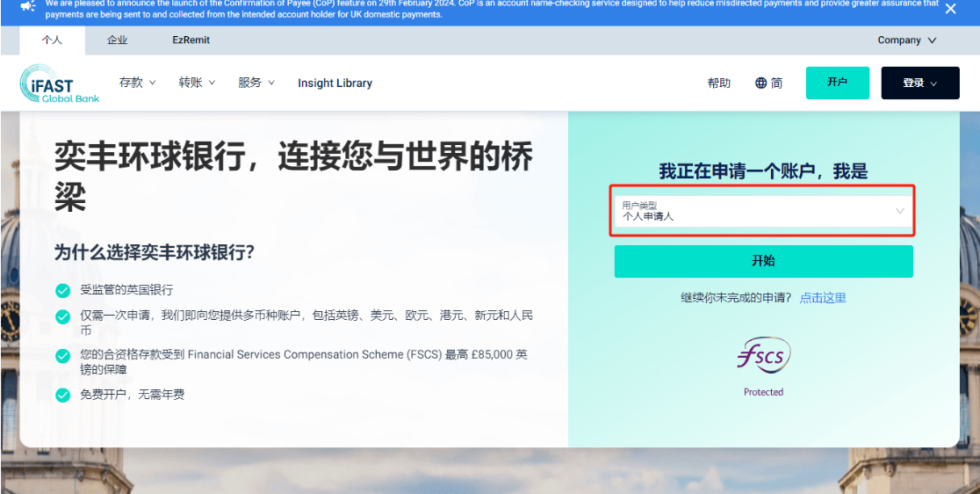Close the announcement banner with X
Screen dimensions: 980x494
(x=950, y=9)
